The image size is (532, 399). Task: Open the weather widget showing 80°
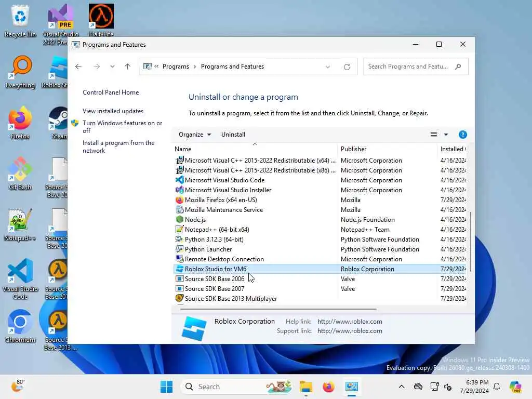pyautogui.click(x=18, y=386)
